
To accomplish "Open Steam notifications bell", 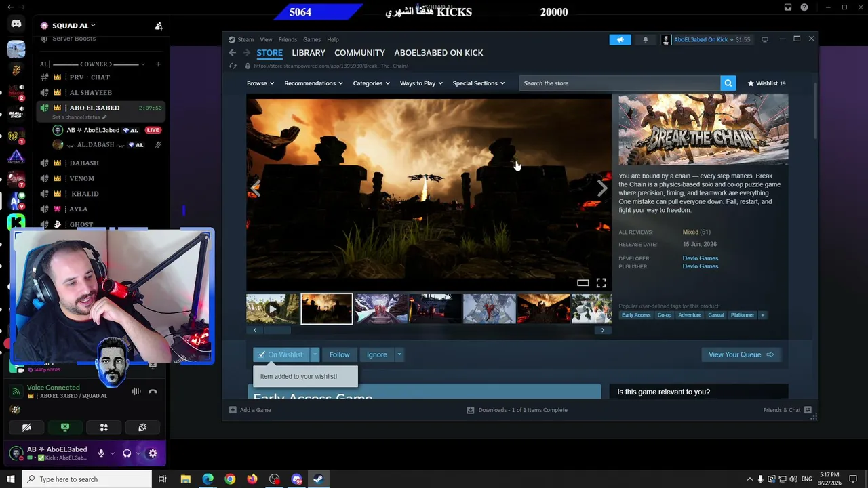I will click(645, 39).
